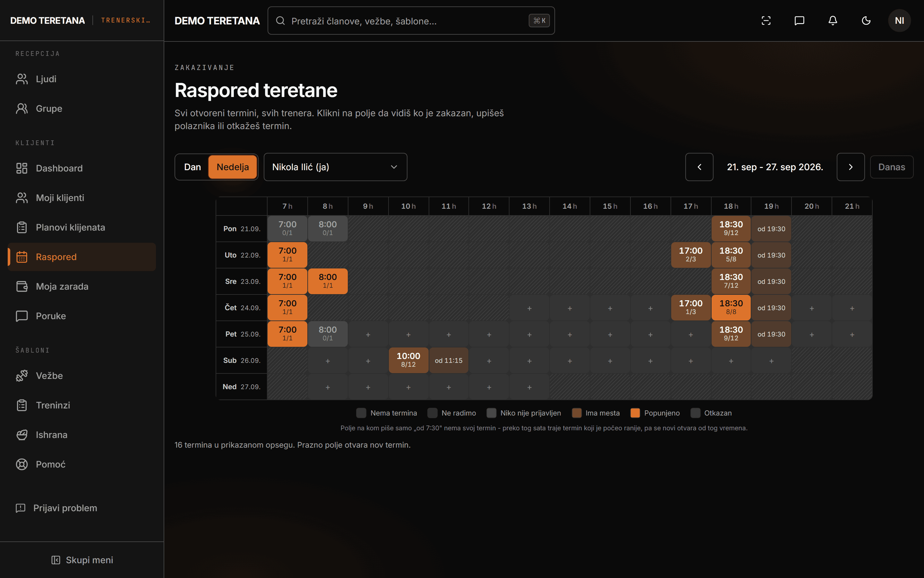
Task: Open the notifications bell
Action: click(x=833, y=21)
